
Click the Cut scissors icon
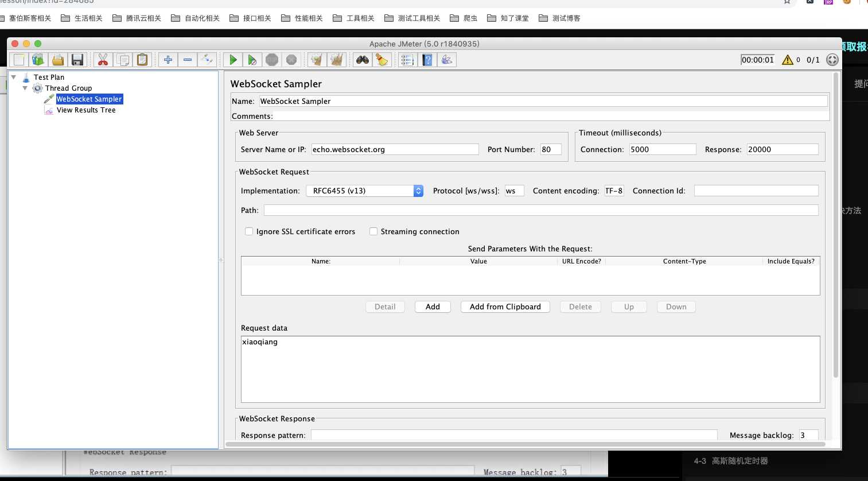[103, 60]
